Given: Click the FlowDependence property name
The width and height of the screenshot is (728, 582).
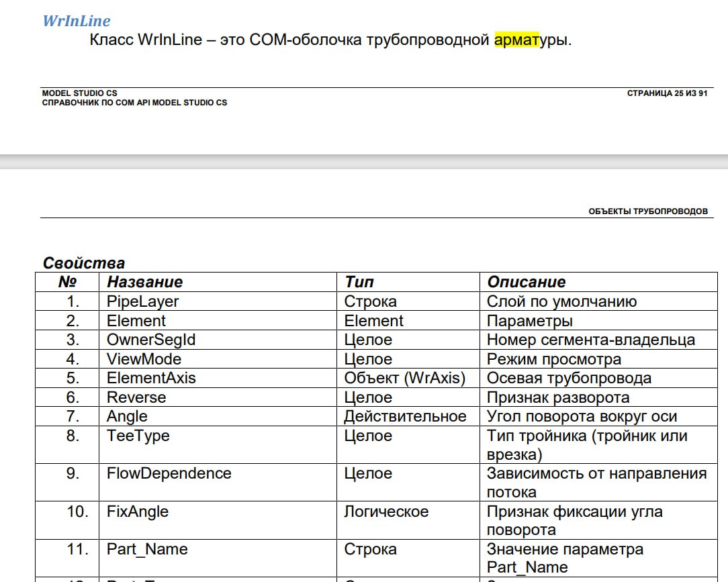Looking at the screenshot, I should [169, 473].
